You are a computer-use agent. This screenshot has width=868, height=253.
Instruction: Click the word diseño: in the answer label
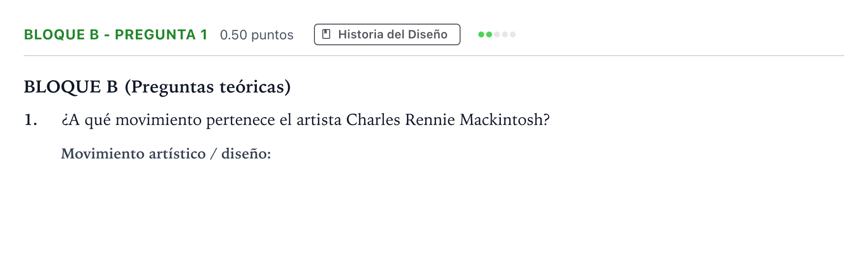pos(246,154)
